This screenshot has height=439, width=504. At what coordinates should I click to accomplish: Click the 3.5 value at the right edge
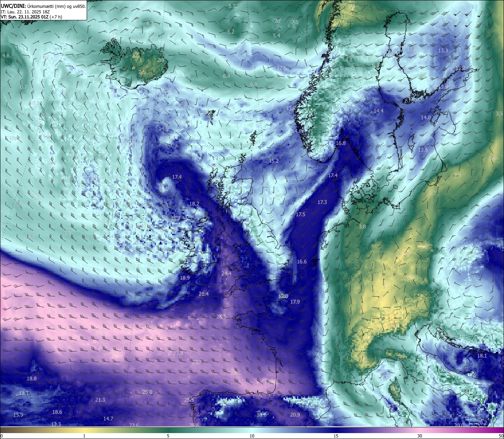point(499,113)
